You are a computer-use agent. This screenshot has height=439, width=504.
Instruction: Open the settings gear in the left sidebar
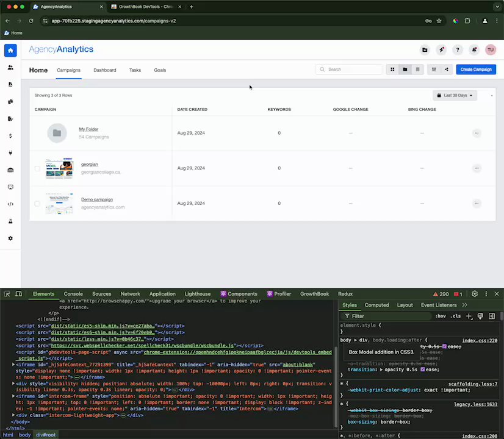10,238
